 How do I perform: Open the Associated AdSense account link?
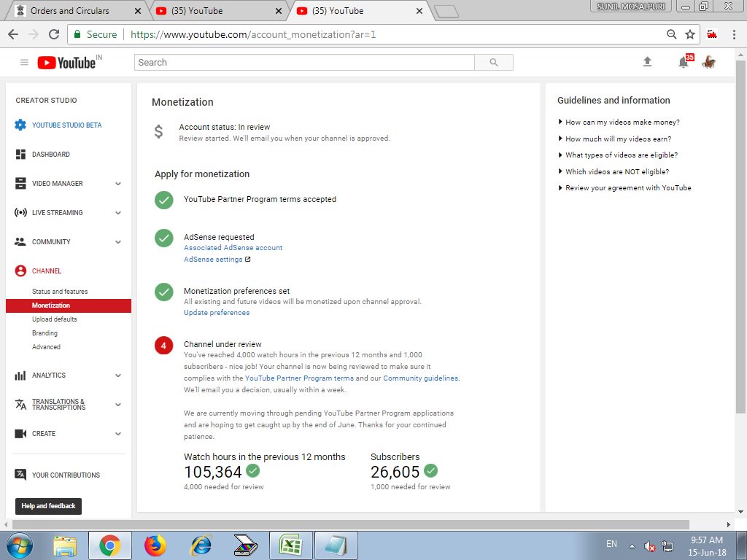pos(233,248)
